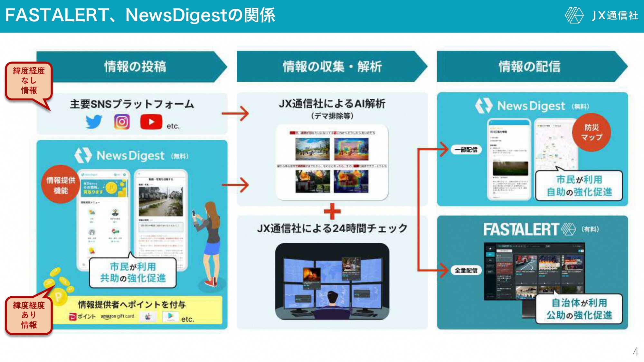Click the (デマ排除等) subtitle
This screenshot has width=644, height=362.
click(x=332, y=116)
